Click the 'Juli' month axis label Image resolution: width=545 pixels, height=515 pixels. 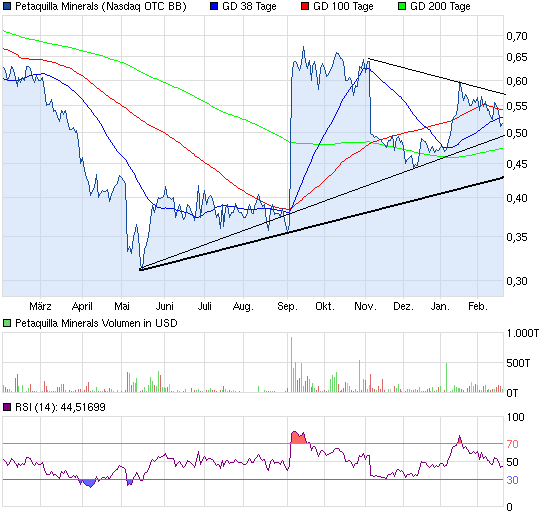(204, 306)
